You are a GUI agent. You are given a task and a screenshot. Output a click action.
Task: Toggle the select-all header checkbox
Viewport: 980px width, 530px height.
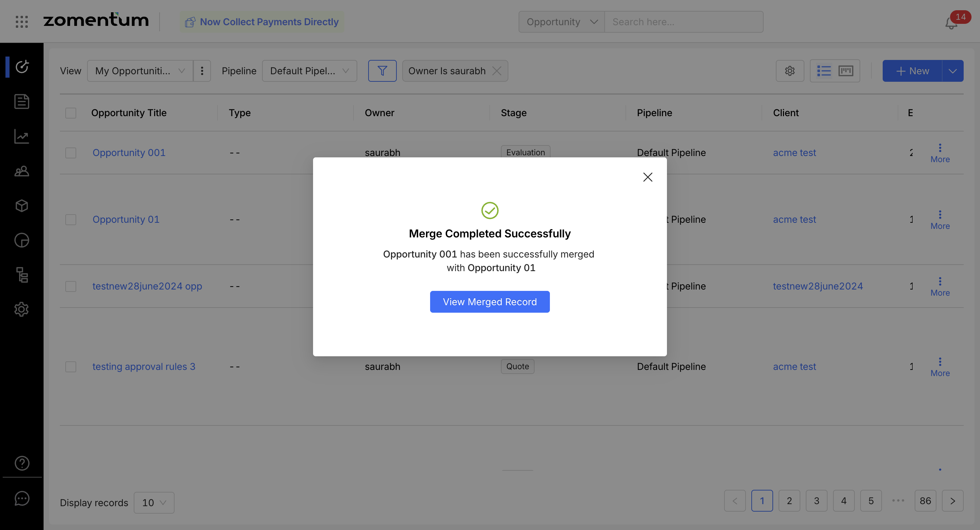tap(71, 113)
